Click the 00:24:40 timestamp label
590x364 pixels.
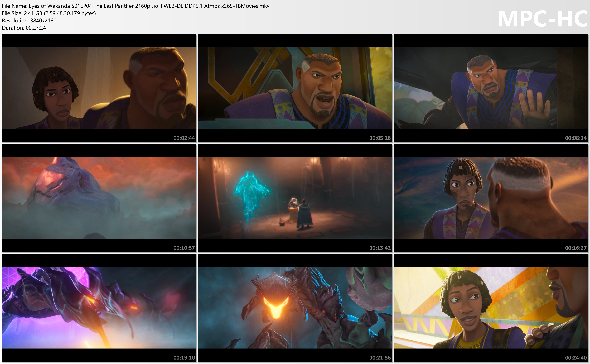(x=576, y=357)
